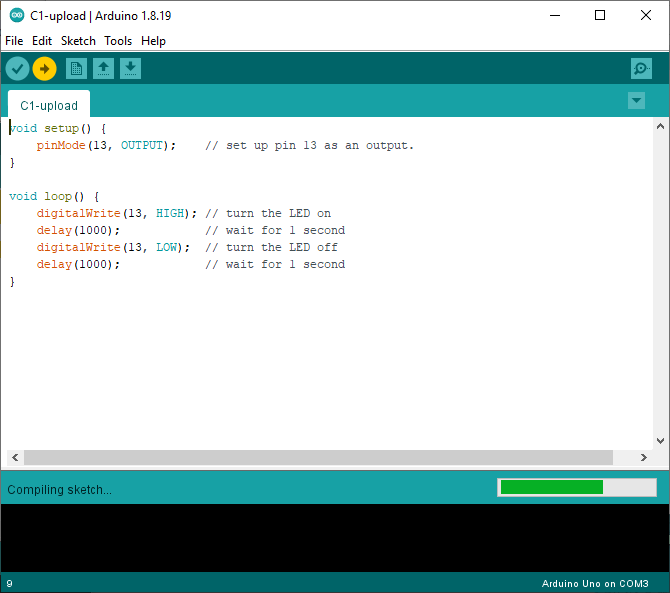Open the Help menu
Screen dimensions: 670x593
153,41
